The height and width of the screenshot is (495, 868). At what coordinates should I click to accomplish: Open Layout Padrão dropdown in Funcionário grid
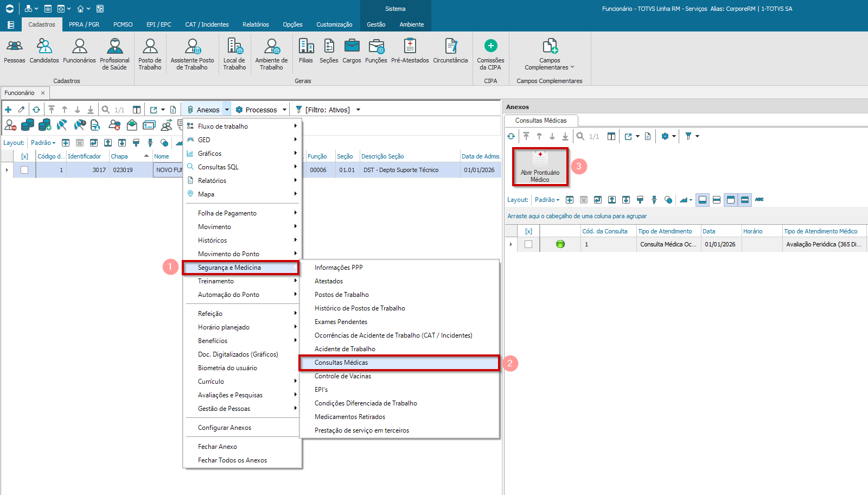point(43,143)
